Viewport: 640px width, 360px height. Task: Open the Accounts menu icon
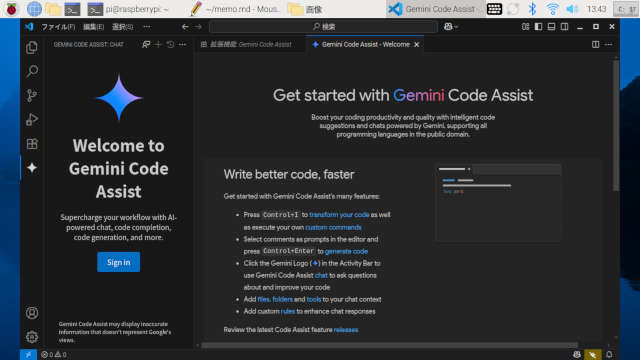pyautogui.click(x=32, y=313)
